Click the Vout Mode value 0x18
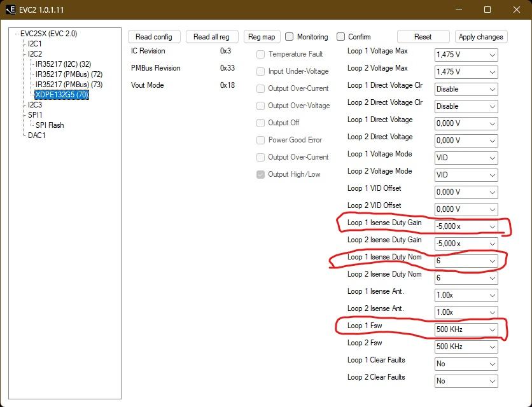This screenshot has height=407, width=532. 227,85
